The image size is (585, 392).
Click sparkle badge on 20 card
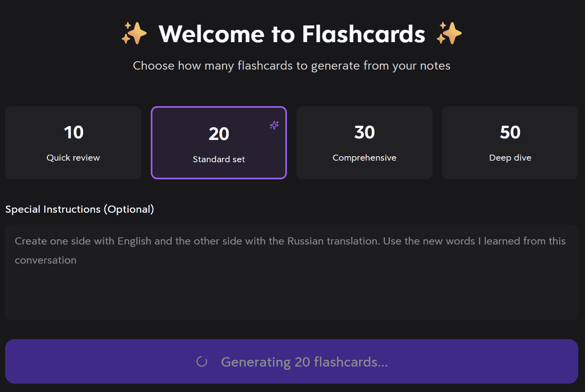(x=274, y=125)
